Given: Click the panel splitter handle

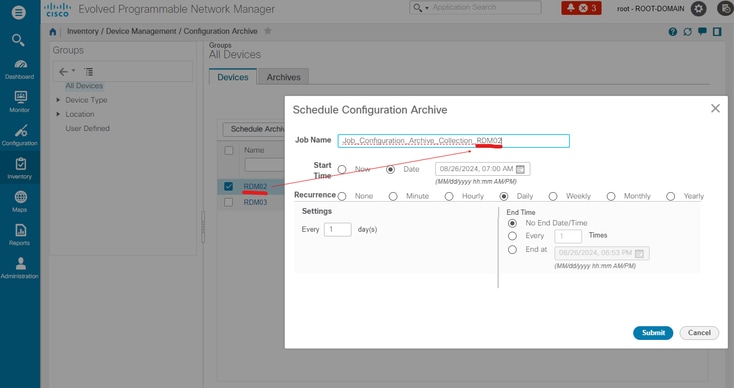Looking at the screenshot, I should (x=203, y=227).
